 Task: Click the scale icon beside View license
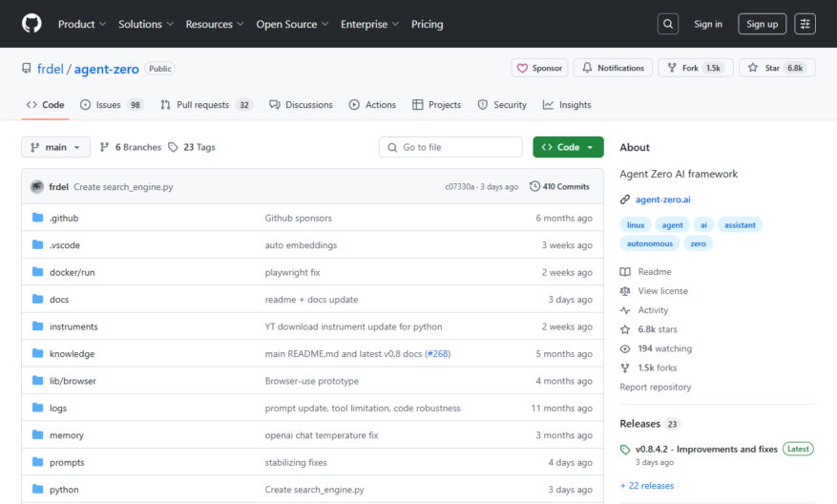click(625, 291)
